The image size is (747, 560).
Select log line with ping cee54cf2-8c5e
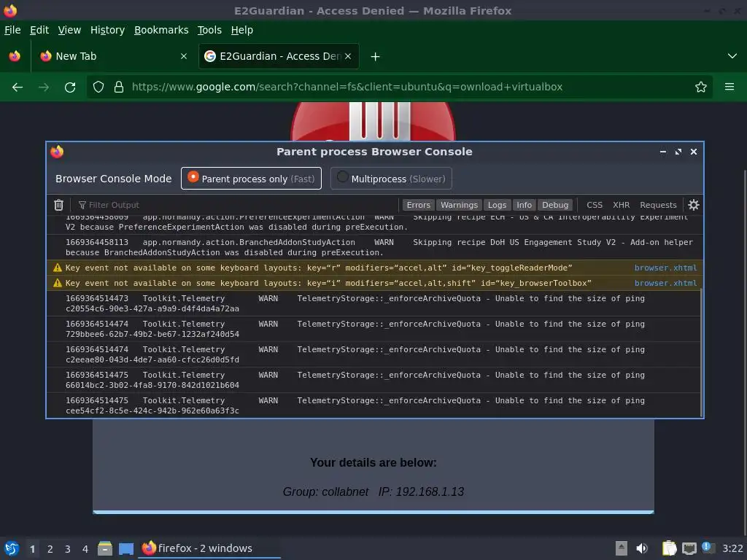(373, 405)
